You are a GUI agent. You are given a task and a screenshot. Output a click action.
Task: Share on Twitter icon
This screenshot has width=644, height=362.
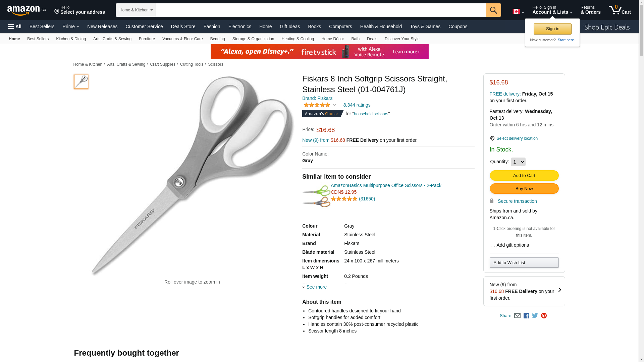(535, 316)
